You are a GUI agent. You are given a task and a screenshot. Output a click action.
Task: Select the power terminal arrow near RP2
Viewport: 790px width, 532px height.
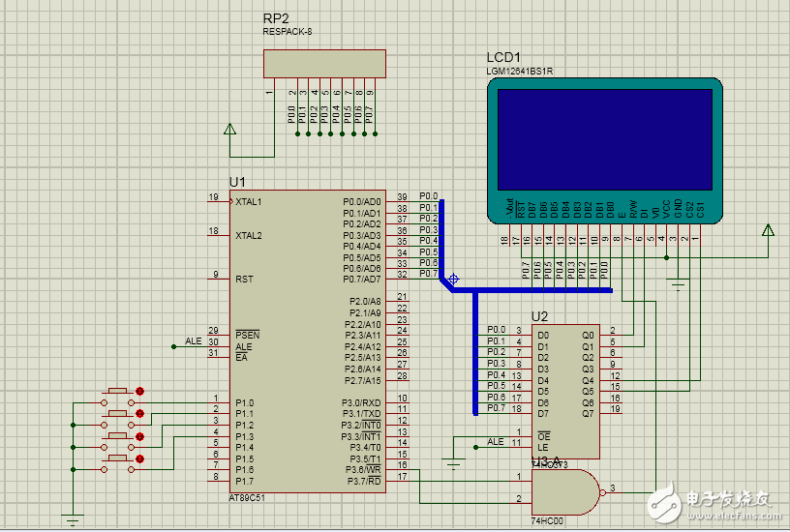point(229,130)
